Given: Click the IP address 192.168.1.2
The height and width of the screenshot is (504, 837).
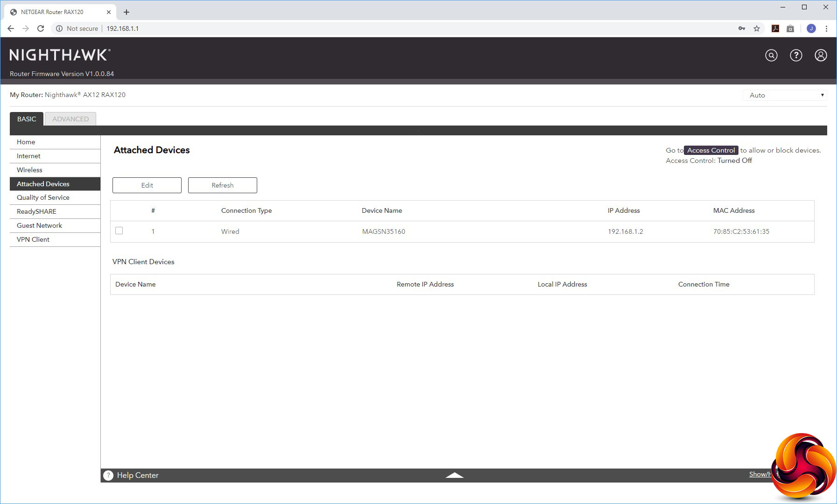Looking at the screenshot, I should coord(626,231).
